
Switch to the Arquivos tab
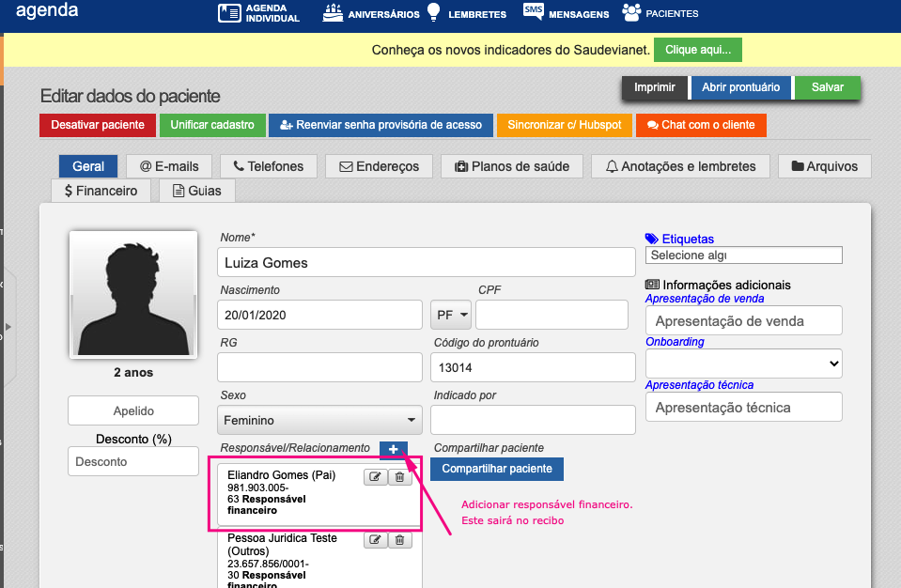(x=825, y=166)
